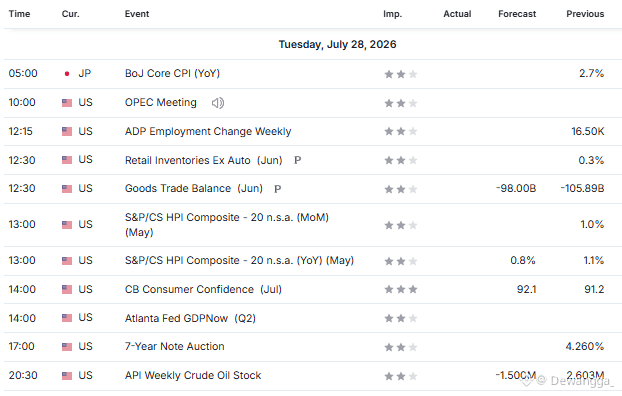Click importance stars for API Weekly Crude Oil Stock

pyautogui.click(x=401, y=376)
